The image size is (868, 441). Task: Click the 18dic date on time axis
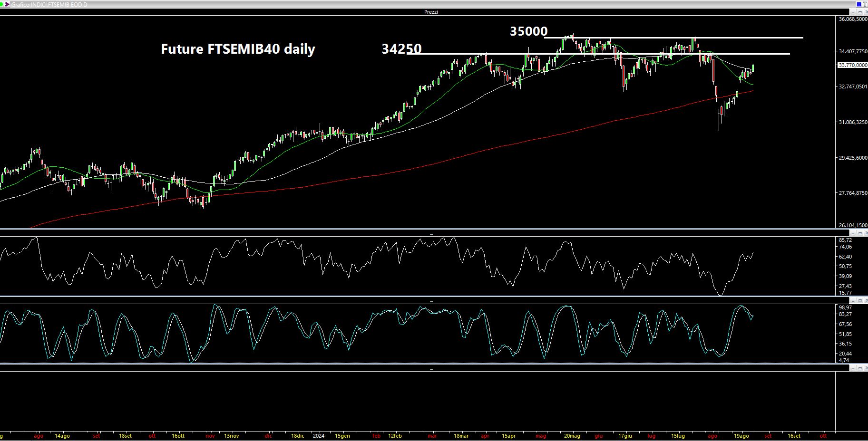coord(297,436)
